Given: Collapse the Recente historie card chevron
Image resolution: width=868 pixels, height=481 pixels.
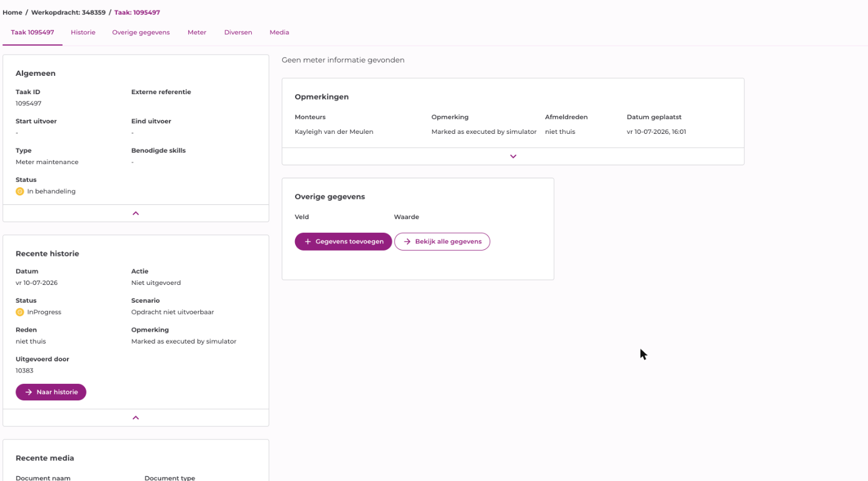Looking at the screenshot, I should coord(136,418).
